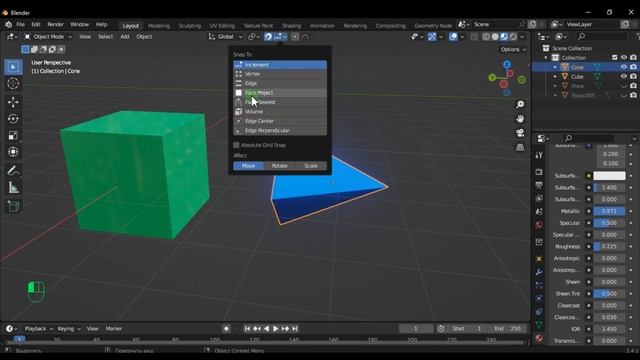The height and width of the screenshot is (360, 640).
Task: Open the Material properties tab
Action: point(539,338)
